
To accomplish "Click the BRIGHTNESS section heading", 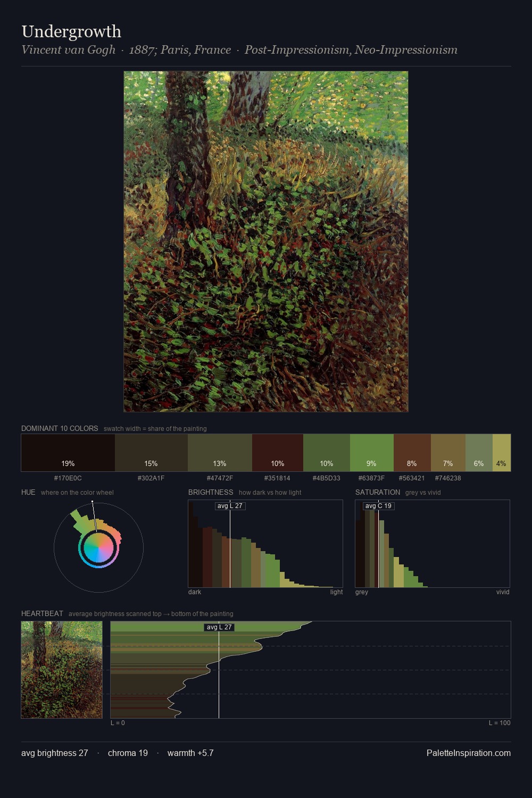I will [x=211, y=492].
